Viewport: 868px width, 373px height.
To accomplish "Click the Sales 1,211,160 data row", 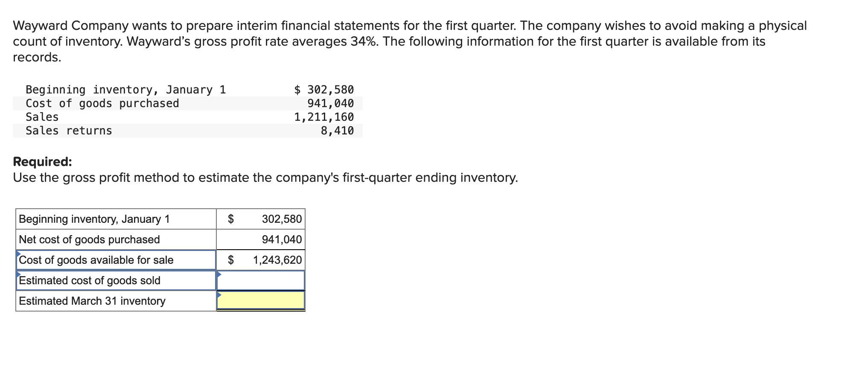I will click(x=188, y=117).
